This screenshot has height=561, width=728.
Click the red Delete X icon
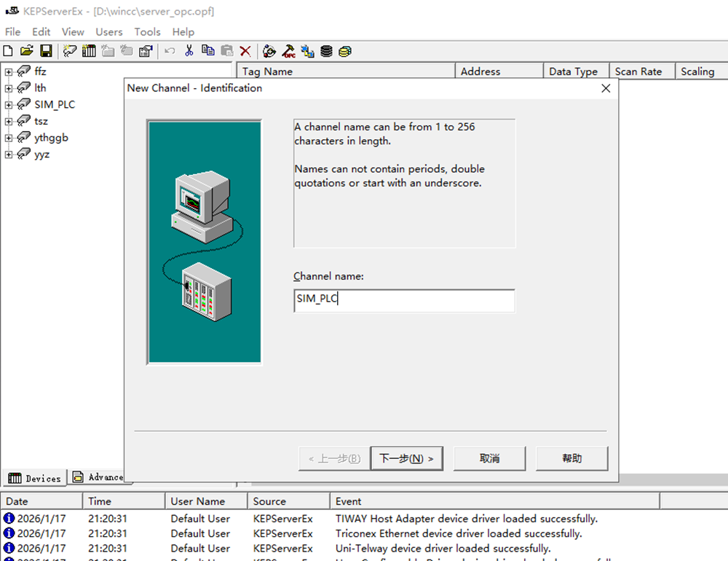pos(245,51)
